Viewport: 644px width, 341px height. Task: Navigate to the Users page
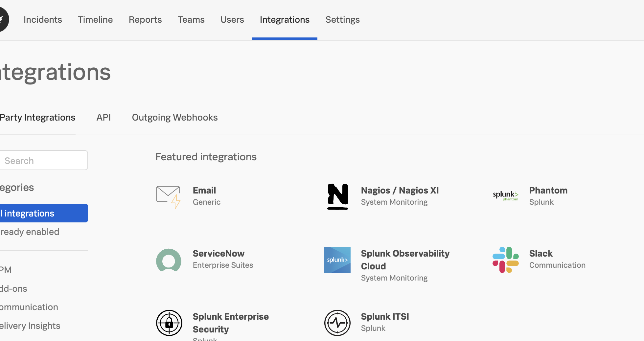point(232,19)
